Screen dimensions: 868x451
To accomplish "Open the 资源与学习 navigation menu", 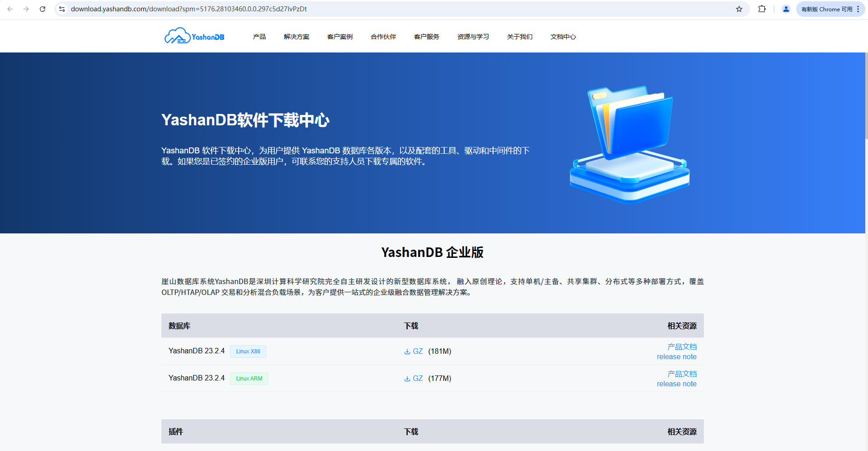I will pyautogui.click(x=473, y=37).
